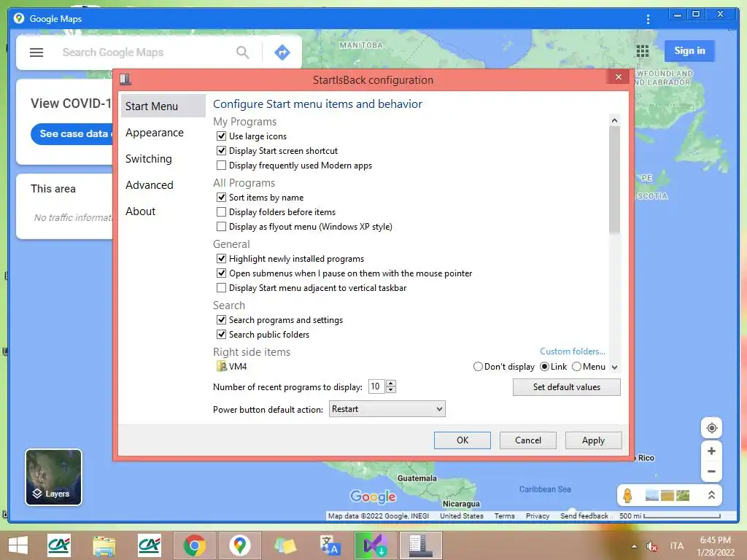This screenshot has height=560, width=747.
Task: Open the Google Maps hamburger menu
Action: tap(36, 52)
